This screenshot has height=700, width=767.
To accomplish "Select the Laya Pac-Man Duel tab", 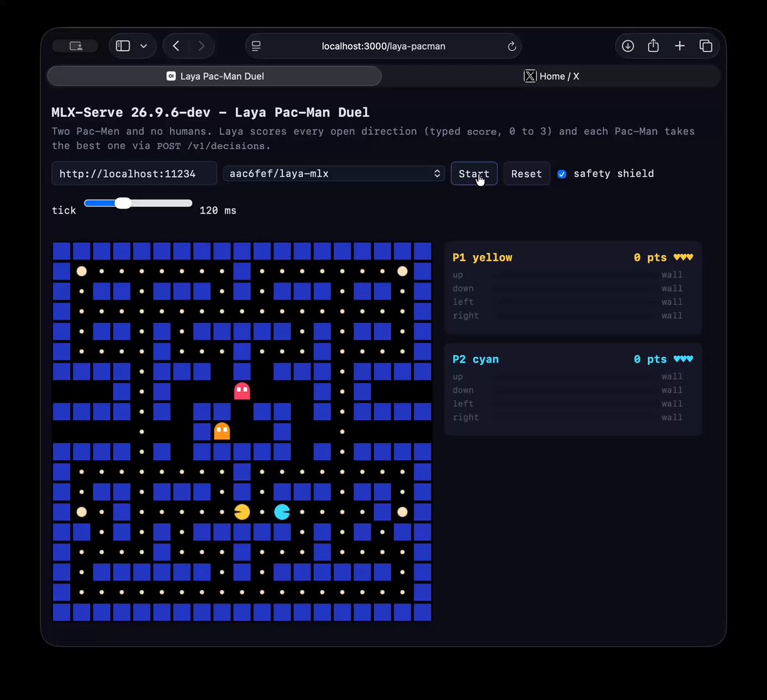I will 215,76.
